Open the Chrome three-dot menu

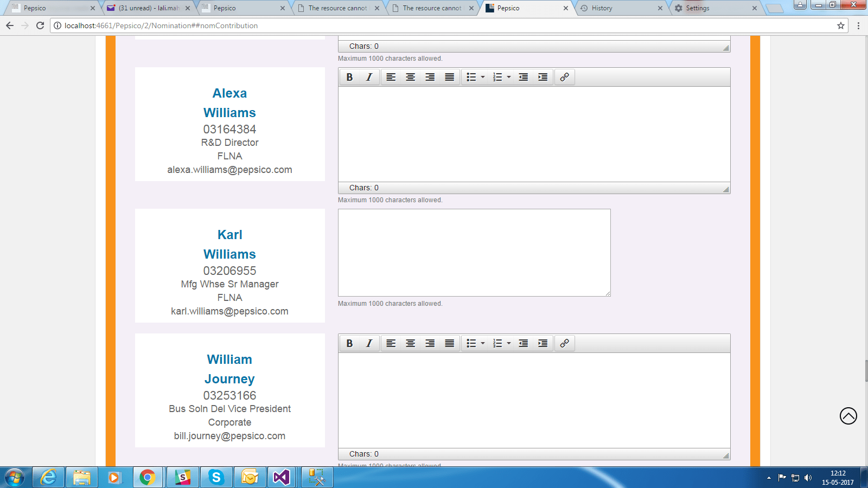coord(858,25)
